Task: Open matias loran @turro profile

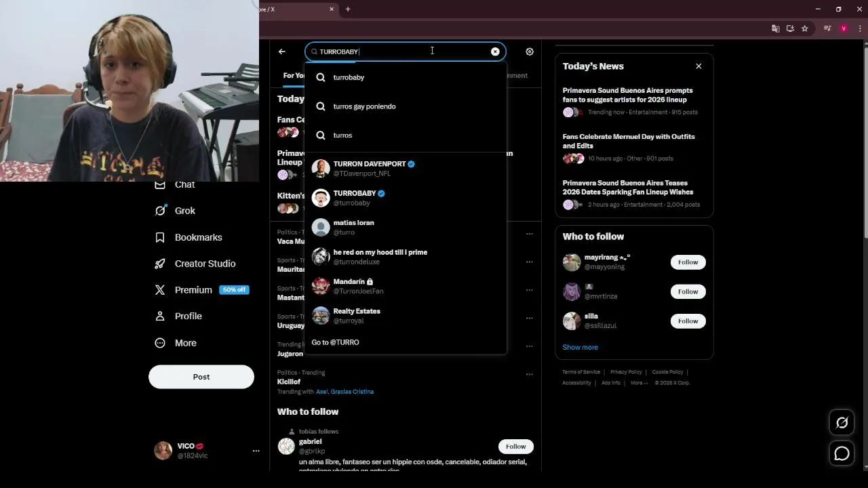Action: (x=406, y=227)
